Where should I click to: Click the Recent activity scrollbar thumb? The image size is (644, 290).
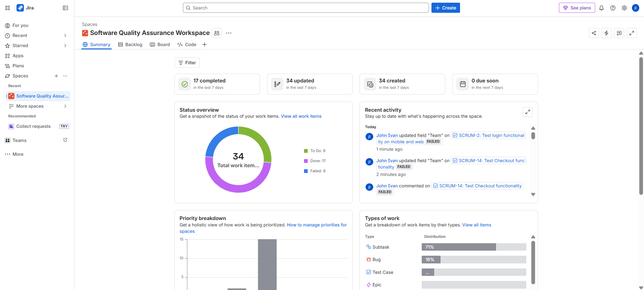tap(533, 136)
